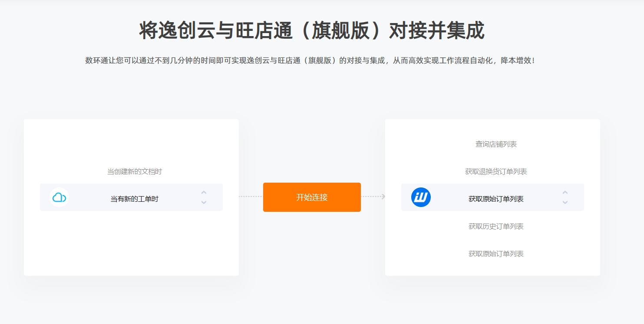This screenshot has width=644, height=324.
Task: Click down chevron beside 当有新的工单时
Action: [204, 202]
